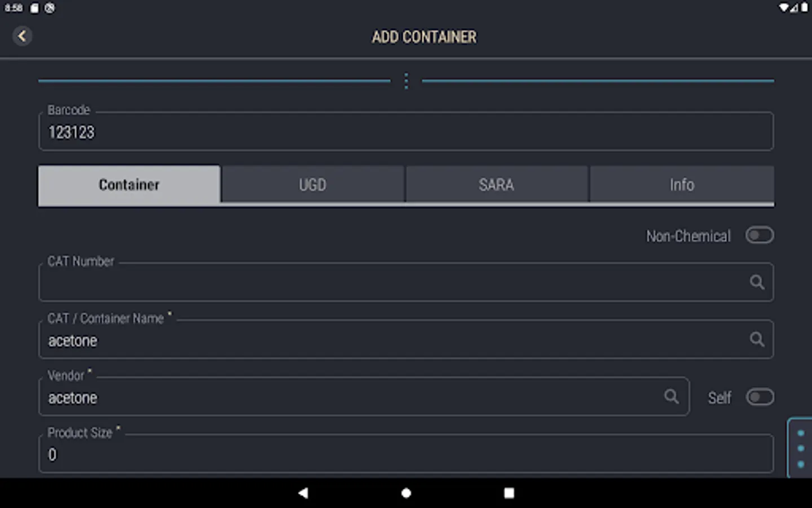Enable the Non-Chemical switch
Image resolution: width=812 pixels, height=508 pixels.
pyautogui.click(x=759, y=235)
